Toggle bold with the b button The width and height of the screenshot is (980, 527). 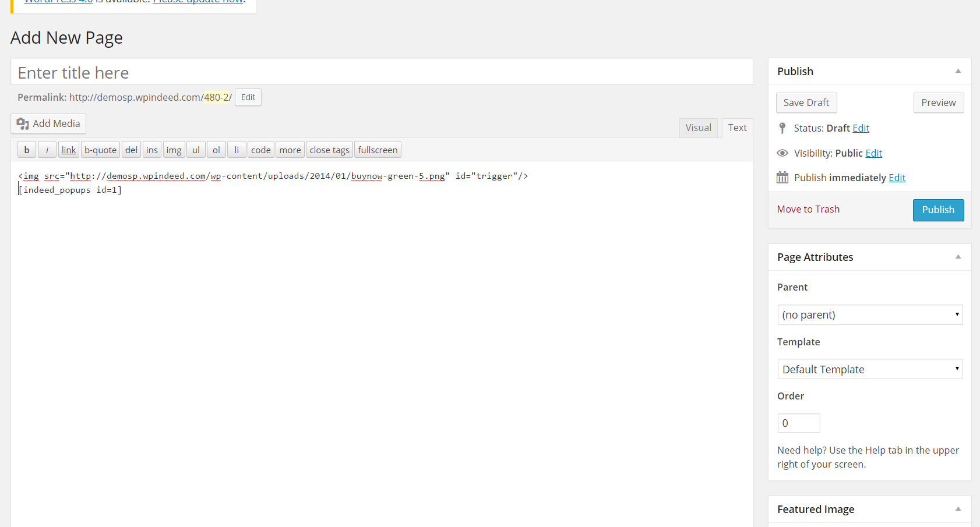click(27, 150)
